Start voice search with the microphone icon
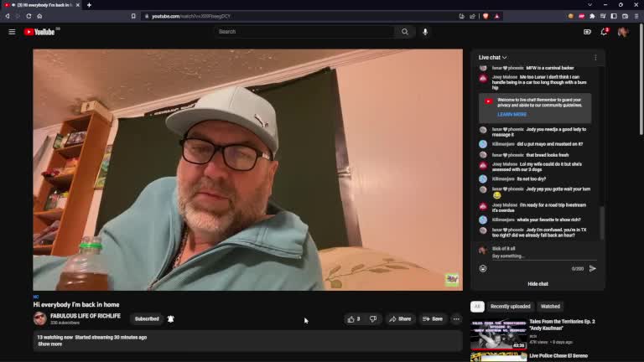 pyautogui.click(x=425, y=32)
